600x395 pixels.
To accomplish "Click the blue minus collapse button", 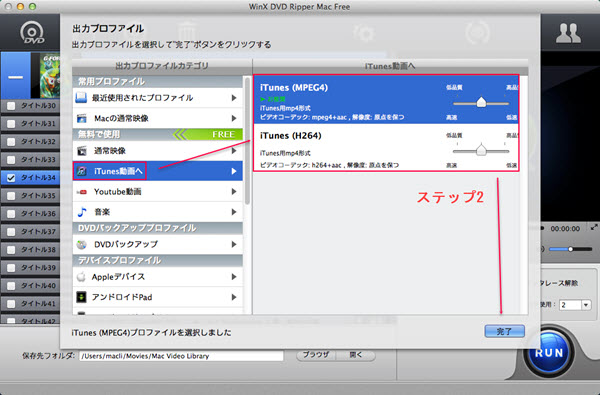I will [16, 76].
